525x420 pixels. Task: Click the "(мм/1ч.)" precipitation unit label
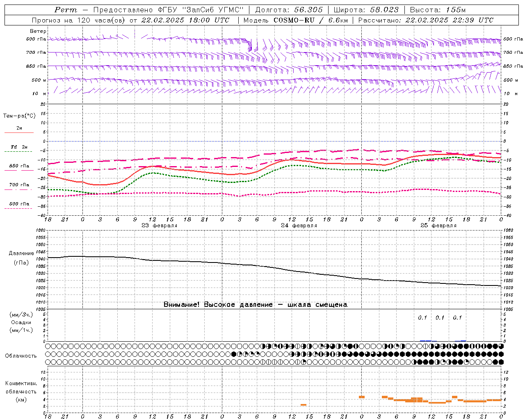click(x=21, y=330)
